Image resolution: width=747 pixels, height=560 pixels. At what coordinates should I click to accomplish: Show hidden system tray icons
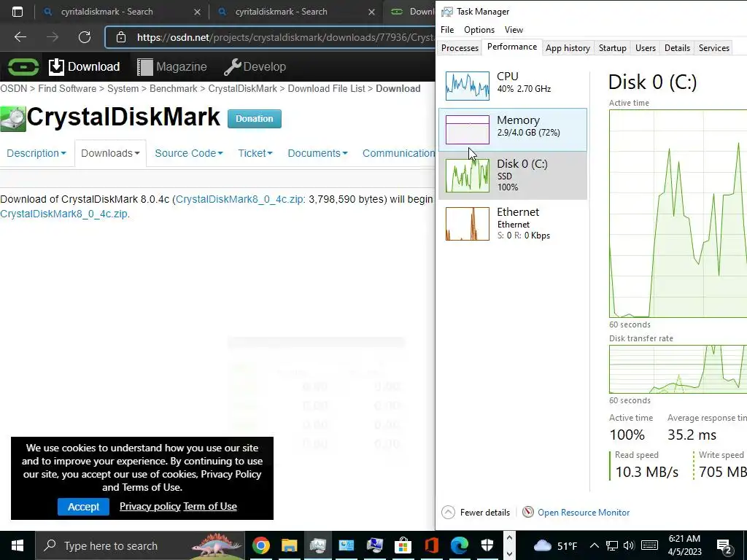click(x=594, y=545)
